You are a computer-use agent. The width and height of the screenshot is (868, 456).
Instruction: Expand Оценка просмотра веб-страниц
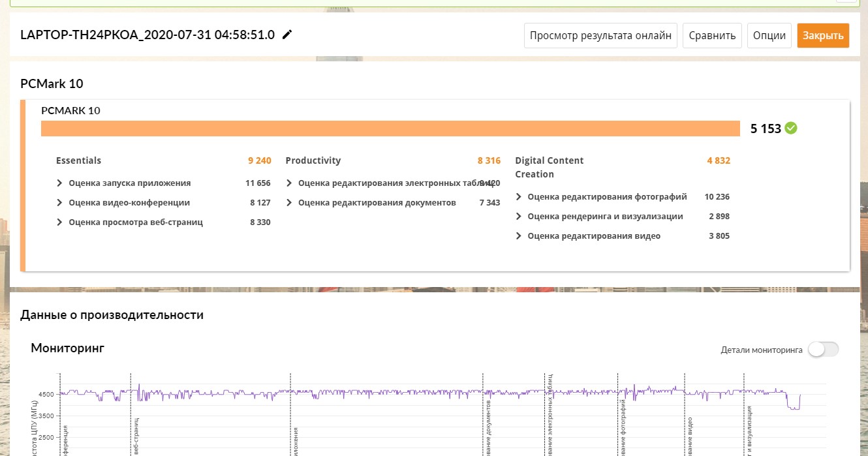click(x=59, y=222)
